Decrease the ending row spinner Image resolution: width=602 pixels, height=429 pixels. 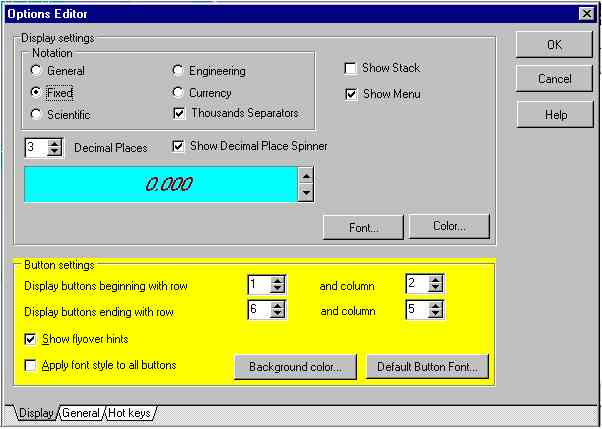(277, 314)
